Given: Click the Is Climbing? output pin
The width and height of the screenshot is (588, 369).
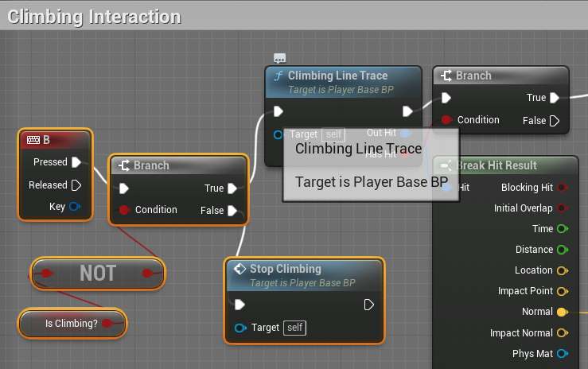Looking at the screenshot, I should 107,324.
